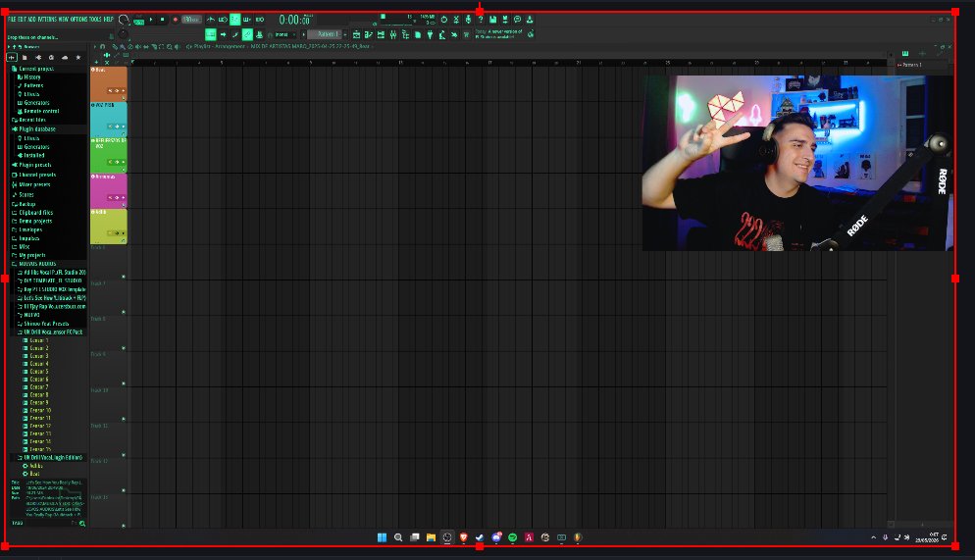Toggle the highlighted link icon in toolbar
The image size is (975, 560).
tap(247, 34)
